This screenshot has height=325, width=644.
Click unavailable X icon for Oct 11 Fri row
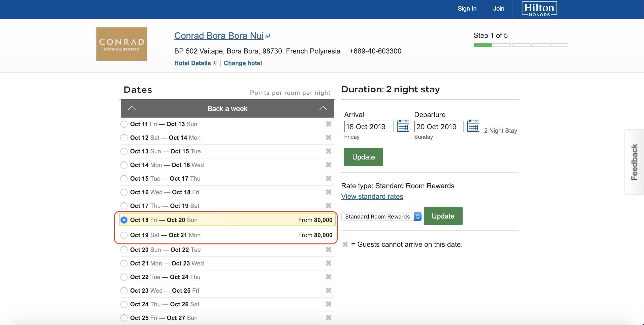[x=328, y=124]
